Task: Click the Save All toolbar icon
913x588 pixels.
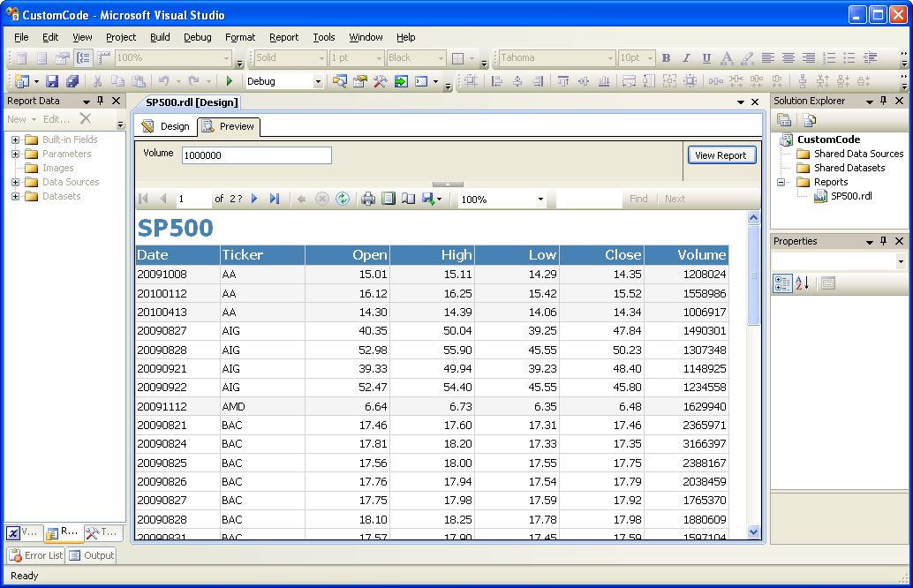Action: (x=72, y=81)
